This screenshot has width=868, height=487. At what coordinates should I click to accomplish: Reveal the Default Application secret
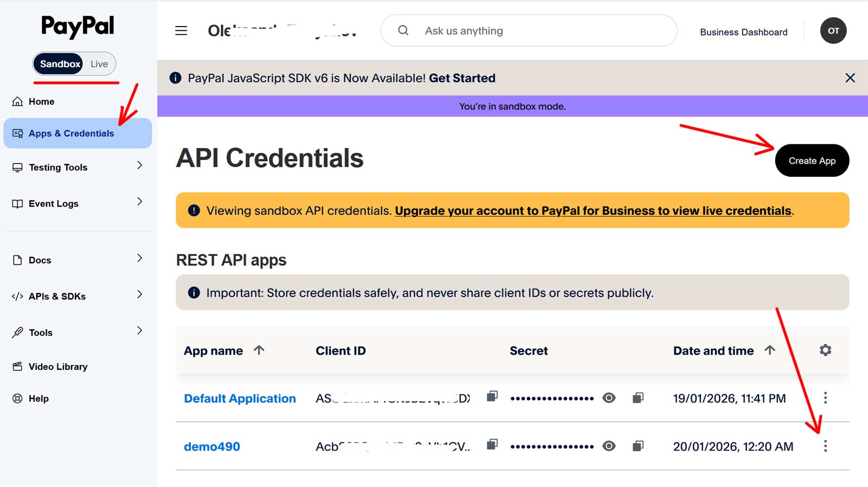[x=609, y=398]
